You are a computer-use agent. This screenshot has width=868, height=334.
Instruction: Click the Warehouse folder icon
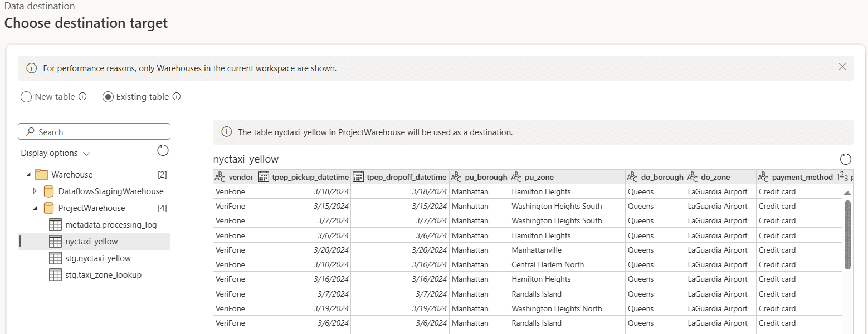coord(42,174)
